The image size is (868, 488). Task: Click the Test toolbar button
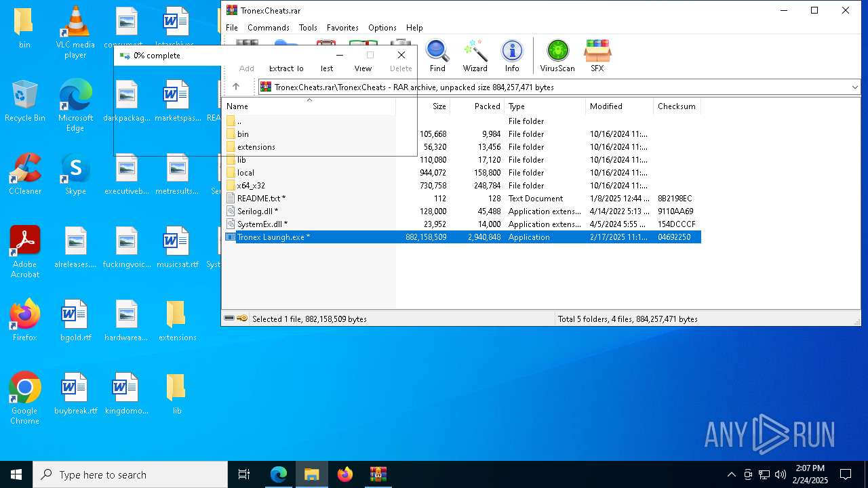[327, 68]
